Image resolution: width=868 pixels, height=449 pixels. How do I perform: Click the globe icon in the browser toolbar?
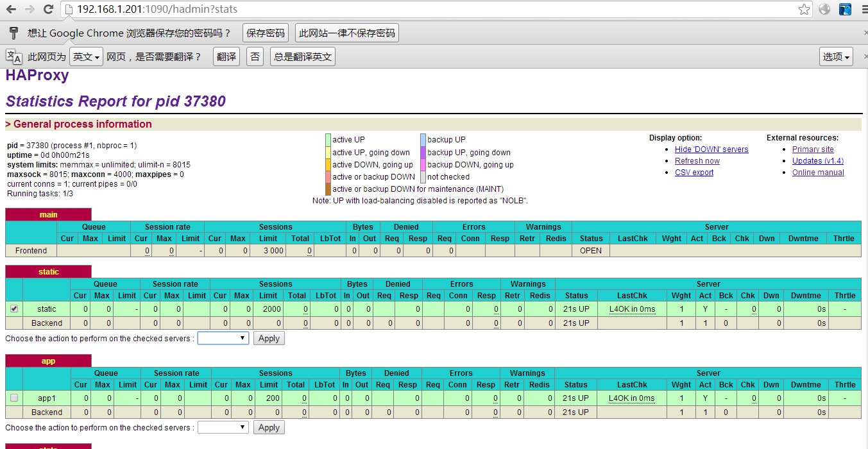(x=824, y=10)
